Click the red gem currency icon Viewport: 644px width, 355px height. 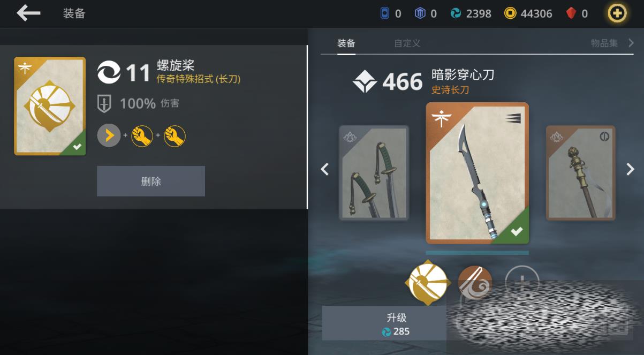pyautogui.click(x=571, y=13)
